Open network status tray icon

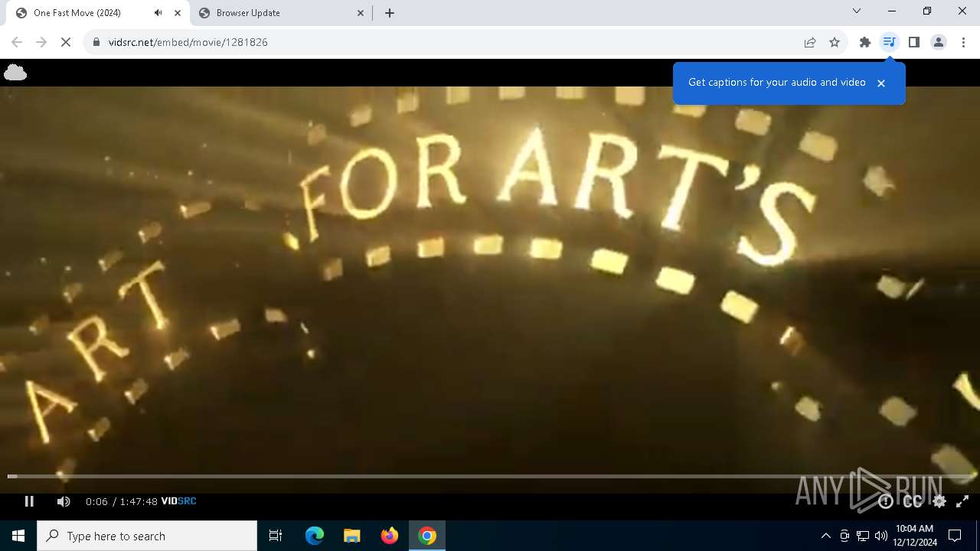tap(863, 536)
